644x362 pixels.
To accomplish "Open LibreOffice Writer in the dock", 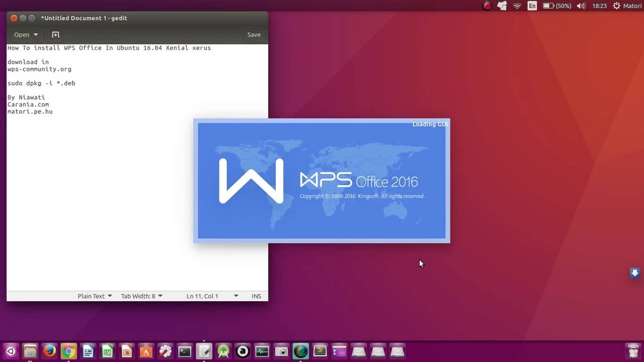I will pyautogui.click(x=88, y=351).
